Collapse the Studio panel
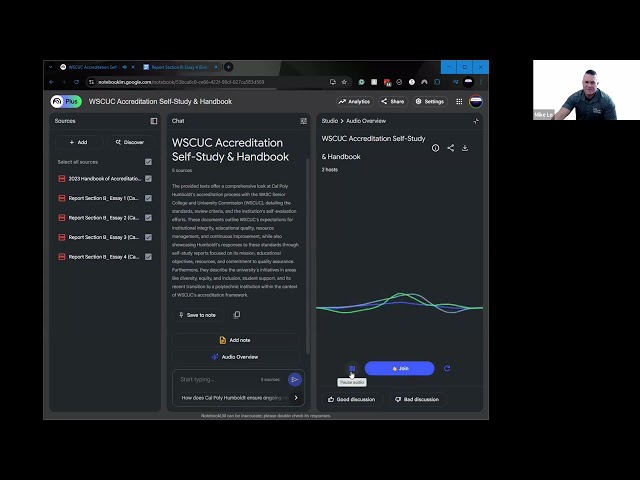Image resolution: width=640 pixels, height=480 pixels. point(476,121)
